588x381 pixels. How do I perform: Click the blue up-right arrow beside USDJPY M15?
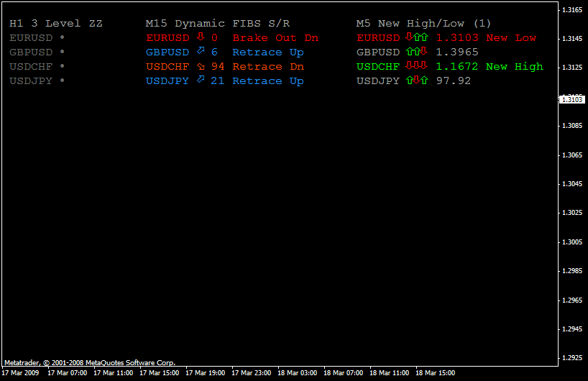[x=201, y=79]
